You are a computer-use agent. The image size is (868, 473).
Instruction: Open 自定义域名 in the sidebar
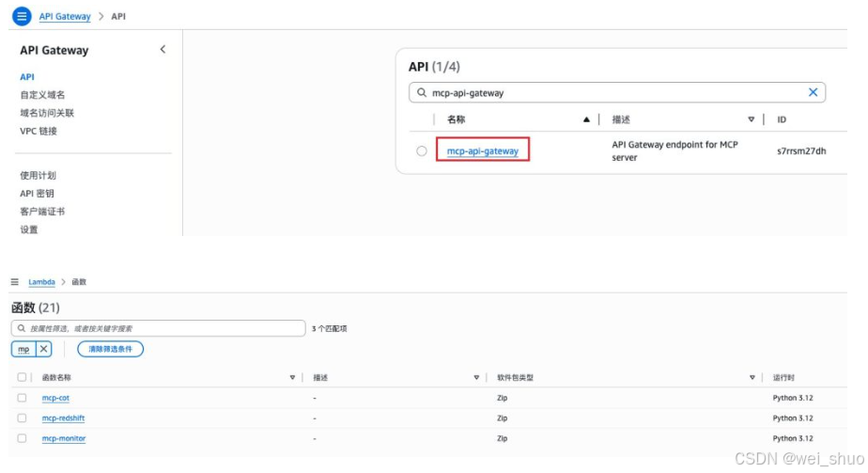click(x=42, y=95)
